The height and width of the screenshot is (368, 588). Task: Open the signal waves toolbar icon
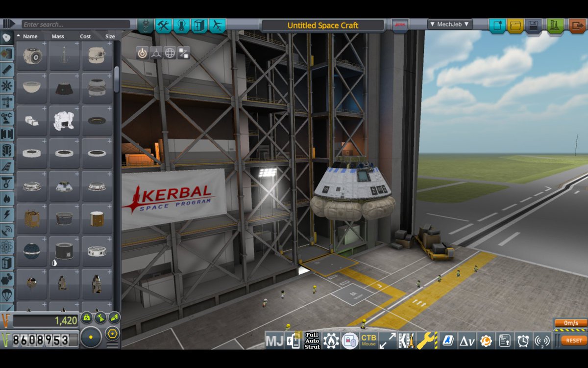tap(542, 340)
